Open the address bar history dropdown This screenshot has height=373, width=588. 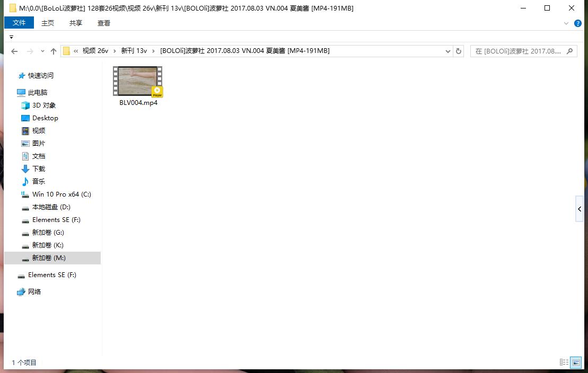[448, 51]
